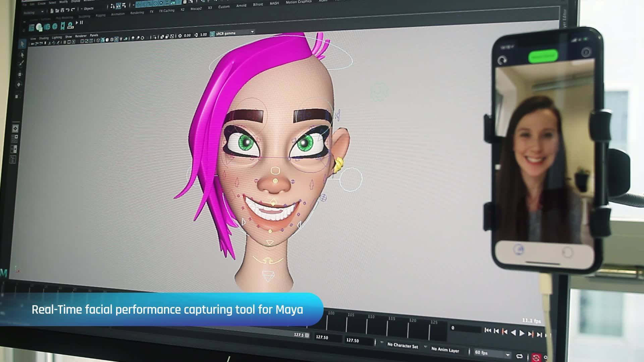The width and height of the screenshot is (644, 362).
Task: Open the Panels menu
Action: pos(94,35)
